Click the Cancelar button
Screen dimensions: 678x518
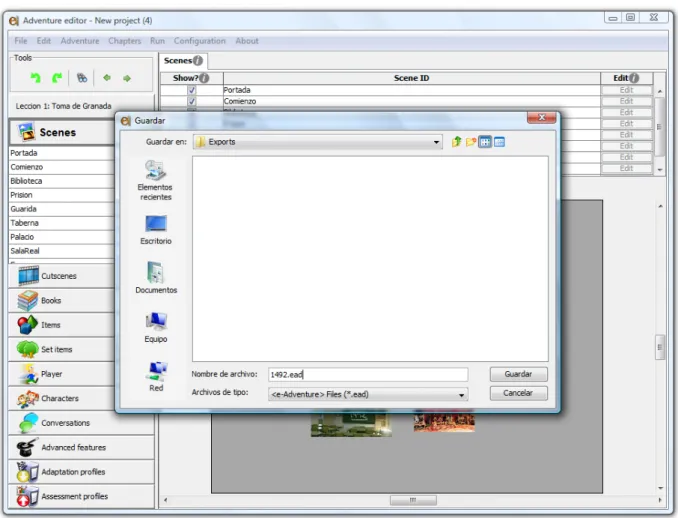pyautogui.click(x=518, y=393)
